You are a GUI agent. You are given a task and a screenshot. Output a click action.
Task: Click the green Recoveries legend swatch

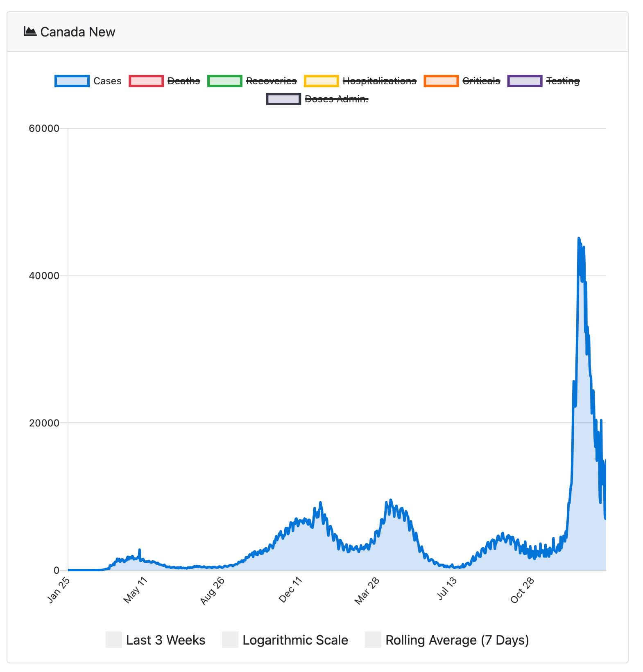(x=225, y=81)
